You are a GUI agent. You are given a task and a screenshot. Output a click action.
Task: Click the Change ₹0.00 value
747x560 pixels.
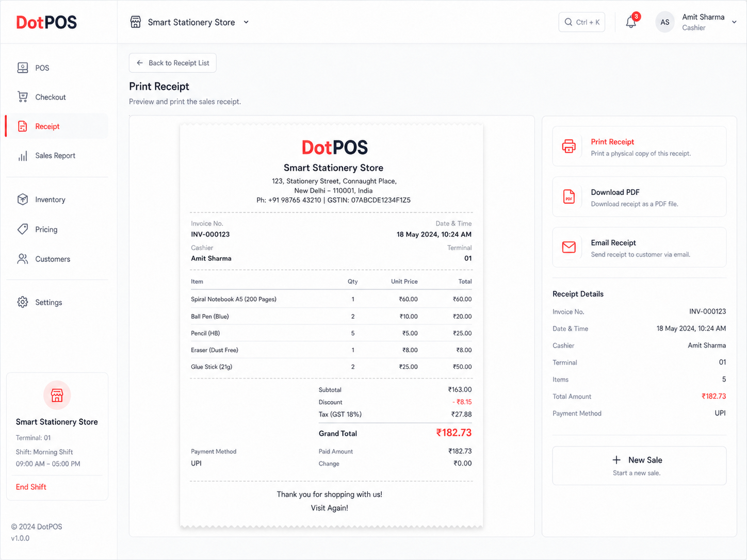(x=463, y=463)
